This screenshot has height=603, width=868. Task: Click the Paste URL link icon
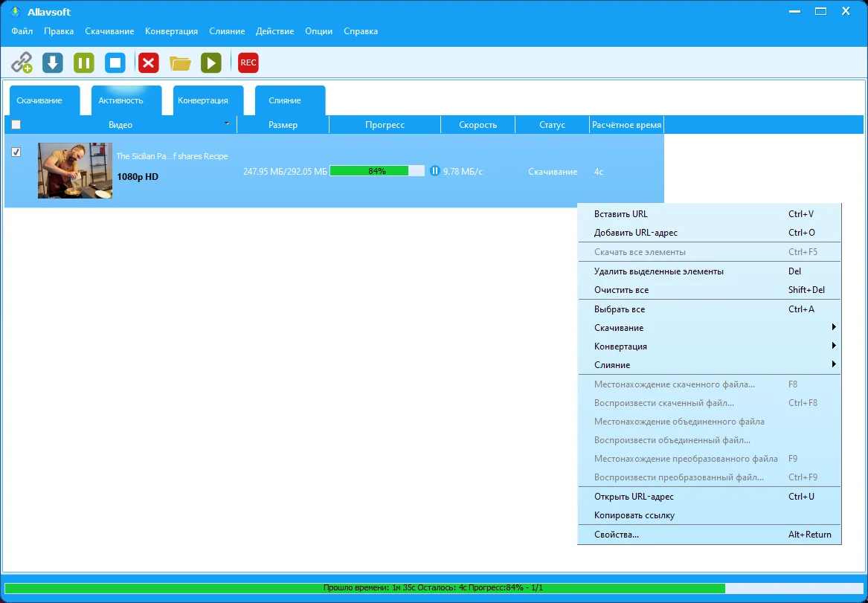pyautogui.click(x=22, y=62)
